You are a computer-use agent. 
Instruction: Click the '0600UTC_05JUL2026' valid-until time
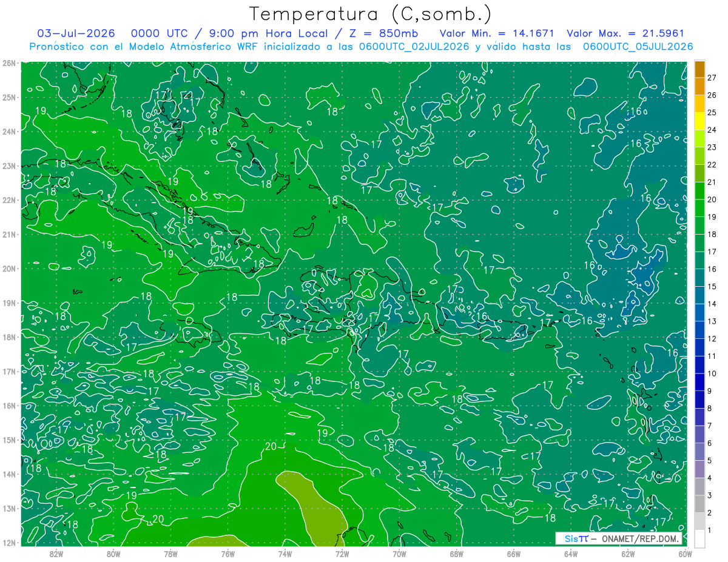coord(638,47)
